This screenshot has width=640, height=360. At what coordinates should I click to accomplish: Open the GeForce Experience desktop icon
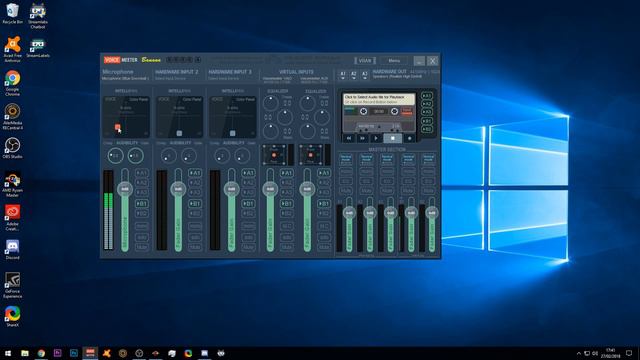coord(12,285)
